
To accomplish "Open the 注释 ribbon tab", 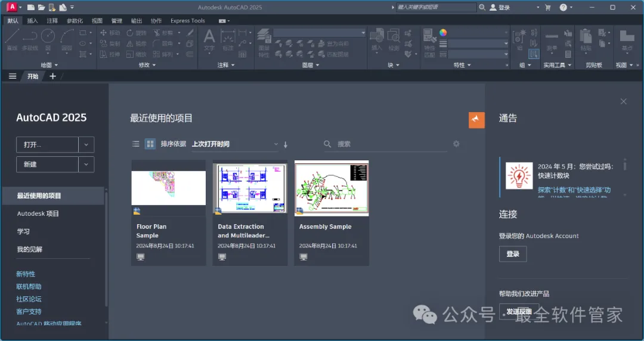I will point(52,20).
